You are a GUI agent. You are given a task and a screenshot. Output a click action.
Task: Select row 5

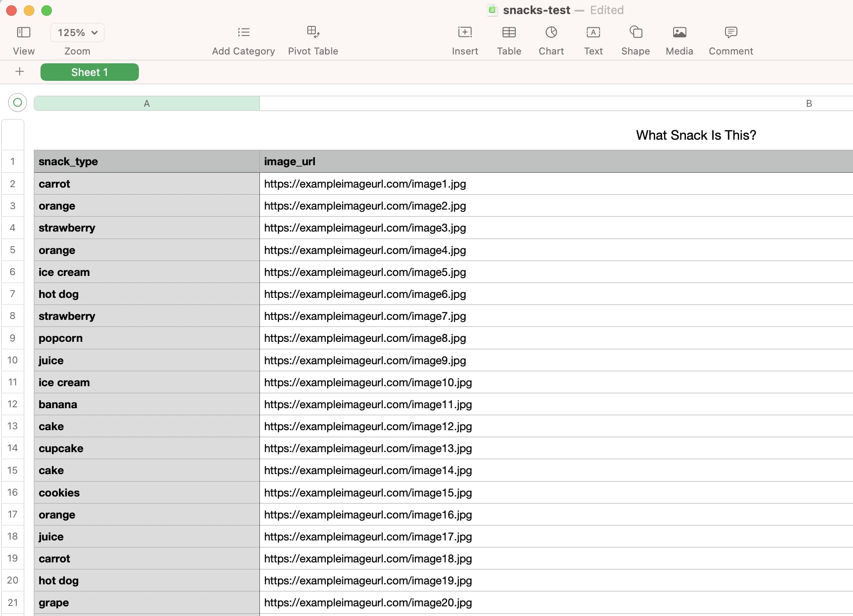click(x=13, y=250)
